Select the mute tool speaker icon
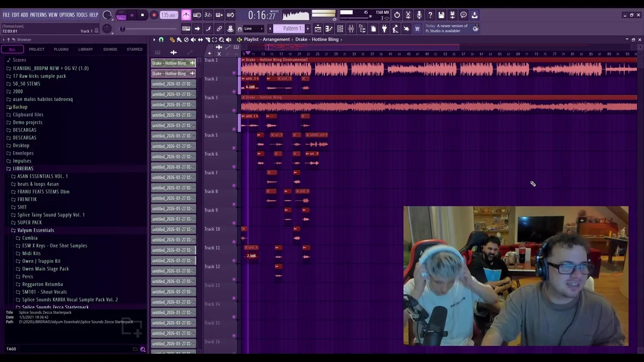Image resolution: width=644 pixels, height=362 pixels. click(x=193, y=40)
